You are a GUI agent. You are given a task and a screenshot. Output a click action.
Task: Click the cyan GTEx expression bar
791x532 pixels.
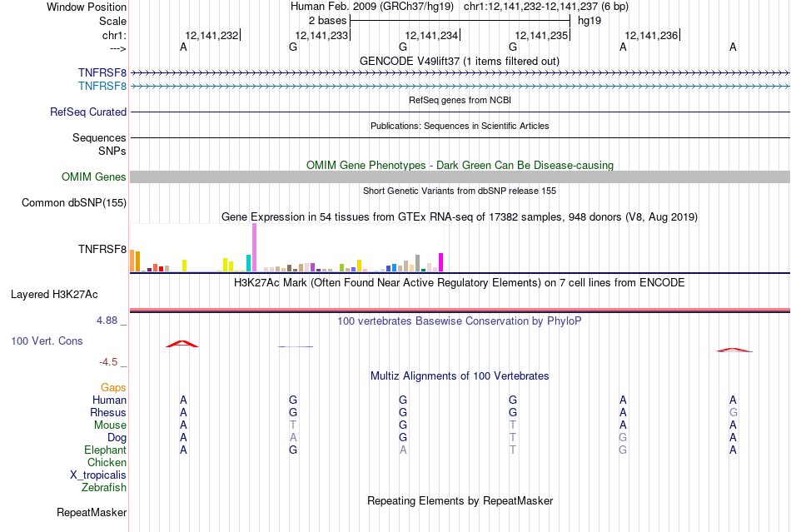click(249, 263)
